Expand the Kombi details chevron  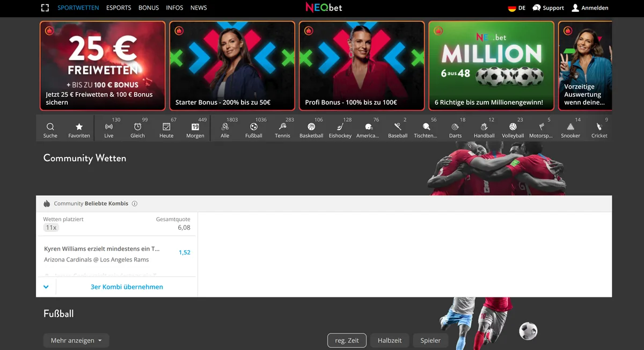pos(46,287)
